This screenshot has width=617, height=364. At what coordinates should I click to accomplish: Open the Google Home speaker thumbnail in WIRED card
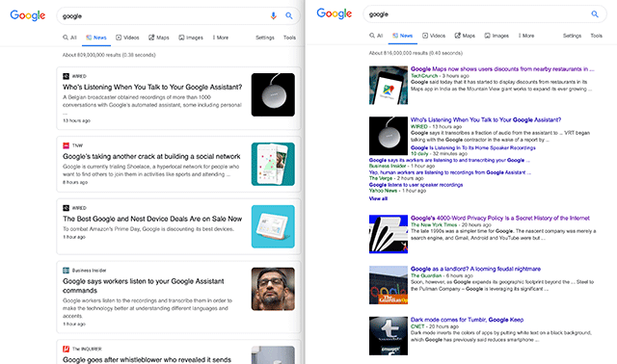point(273,94)
